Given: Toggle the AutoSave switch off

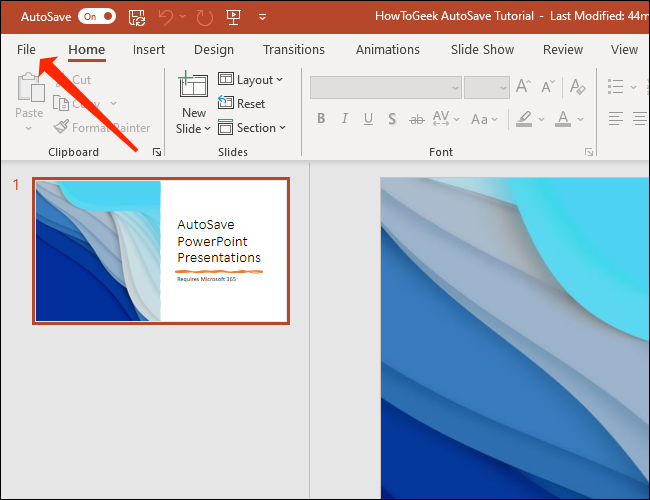Looking at the screenshot, I should tap(96, 16).
